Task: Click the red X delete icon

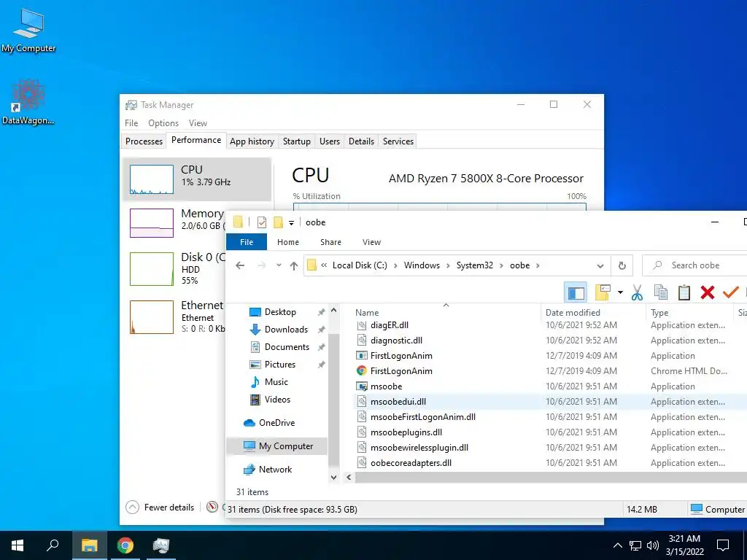Action: click(708, 292)
